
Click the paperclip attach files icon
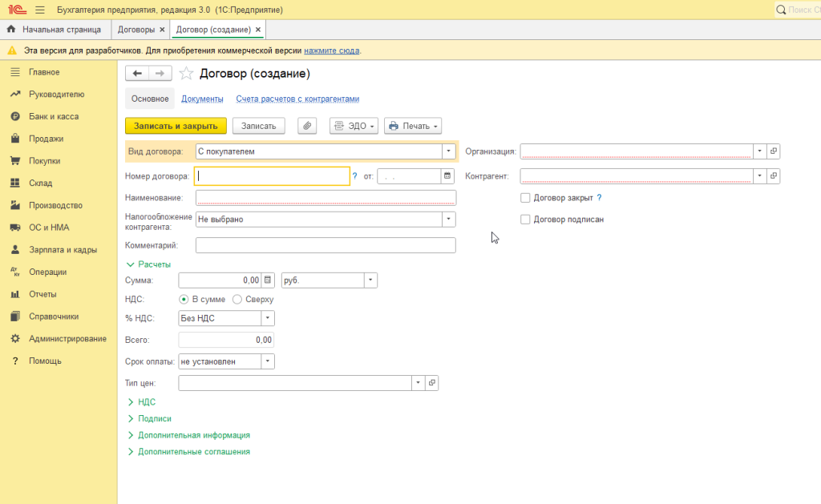pos(307,126)
